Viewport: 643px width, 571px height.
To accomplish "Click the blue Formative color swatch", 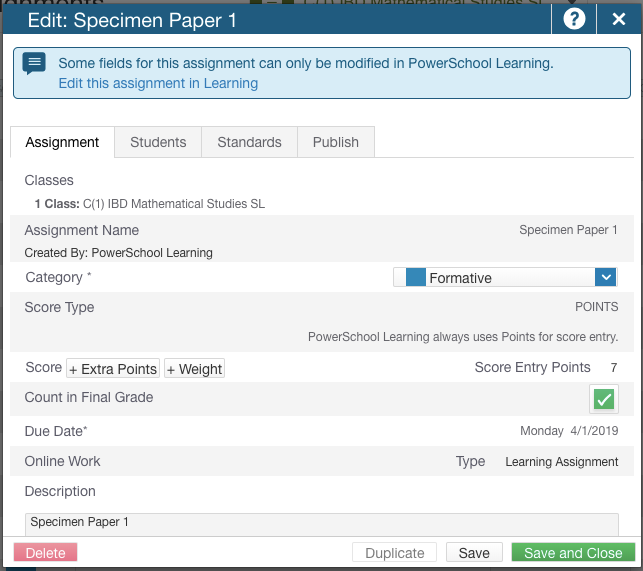I will [x=415, y=277].
